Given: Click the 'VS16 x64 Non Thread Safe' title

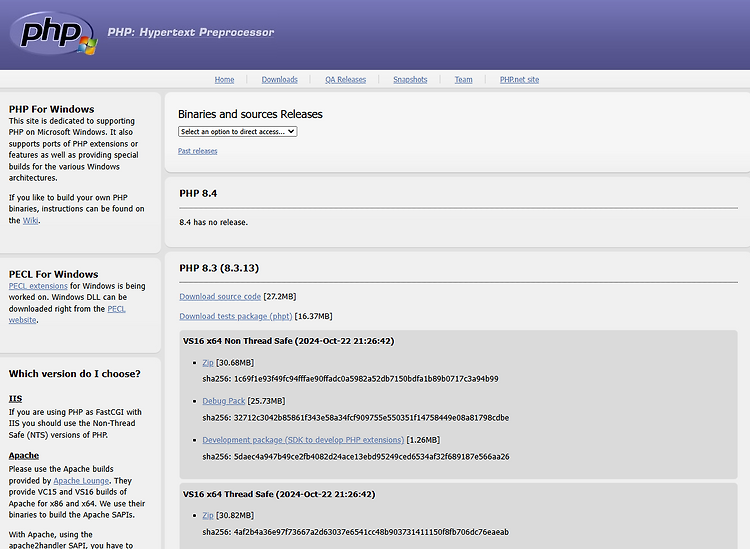Looking at the screenshot, I should 288,341.
